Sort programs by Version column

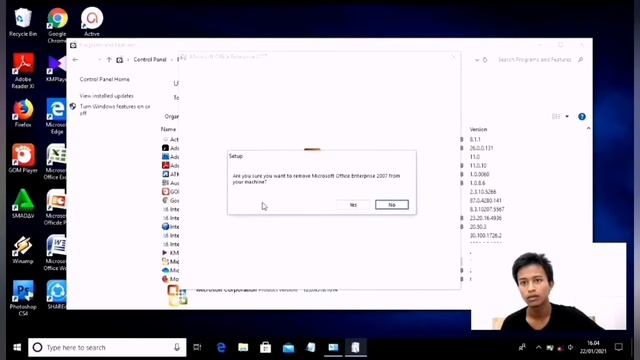click(x=478, y=129)
